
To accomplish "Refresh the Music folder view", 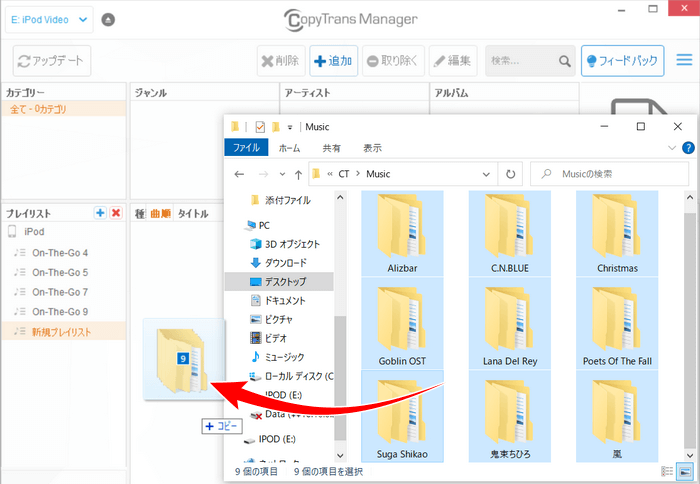I will coord(510,174).
